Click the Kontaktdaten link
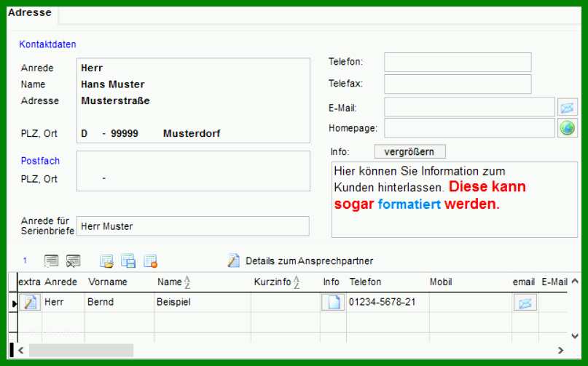 [47, 44]
